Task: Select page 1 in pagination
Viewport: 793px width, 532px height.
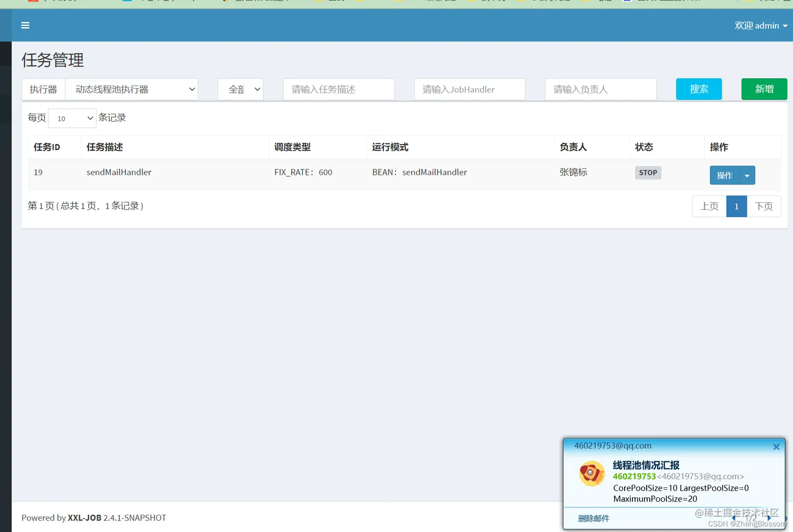Action: 736,207
